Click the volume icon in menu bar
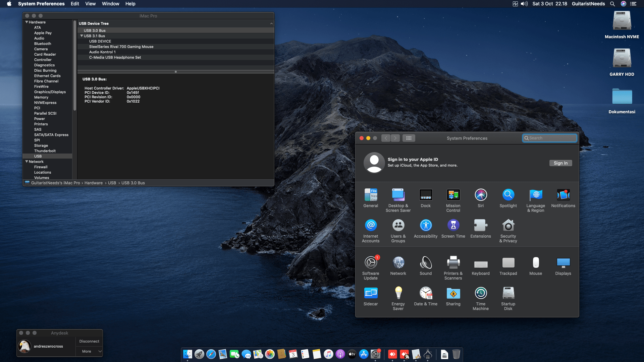The width and height of the screenshot is (644, 362). coord(524,4)
